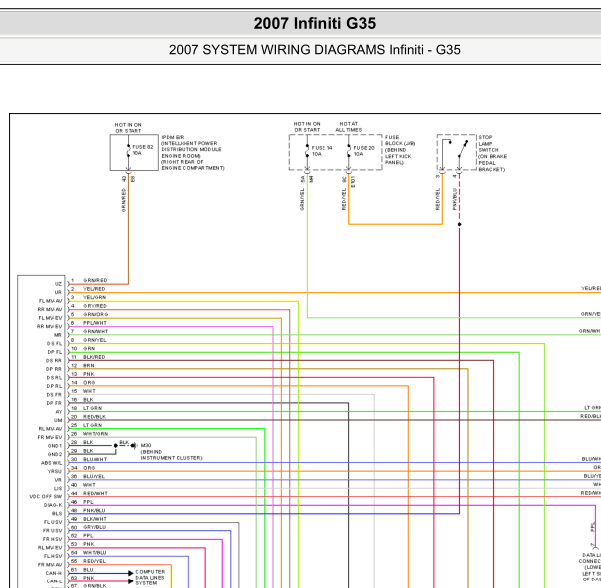Select pin 3 YEL/GRN wire label

pos(94,297)
